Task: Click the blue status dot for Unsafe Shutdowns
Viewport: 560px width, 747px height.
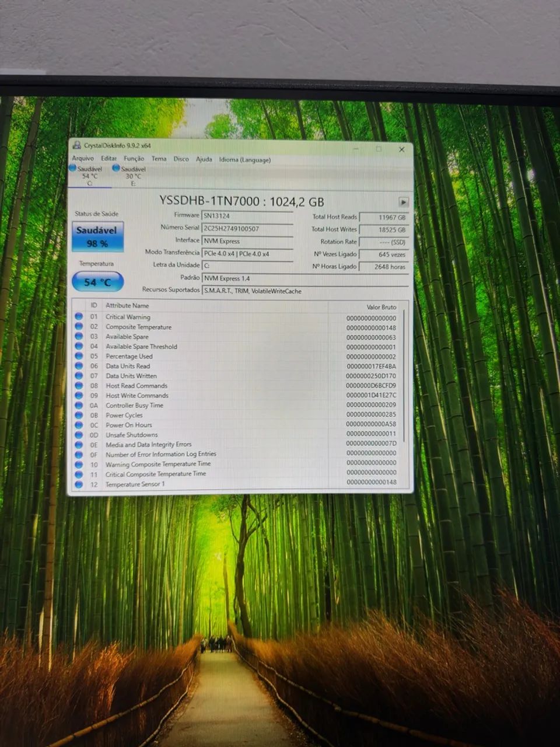Action: coord(79,435)
